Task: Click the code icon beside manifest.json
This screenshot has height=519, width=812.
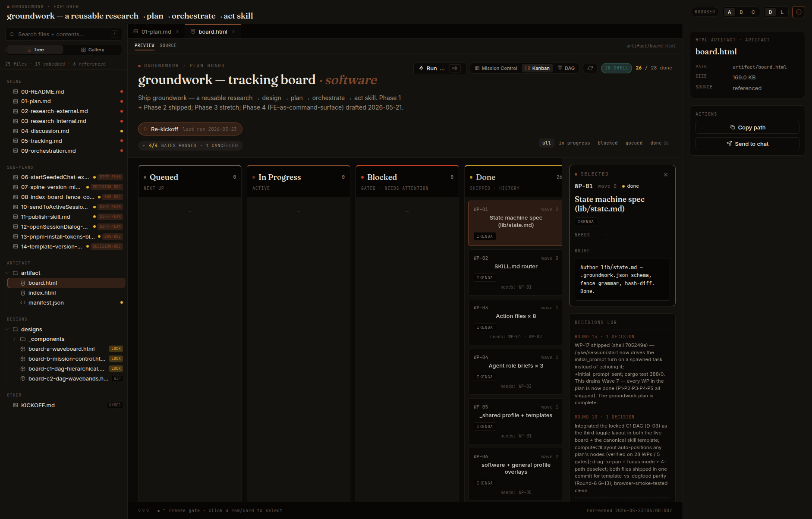Action: pyautogui.click(x=23, y=303)
